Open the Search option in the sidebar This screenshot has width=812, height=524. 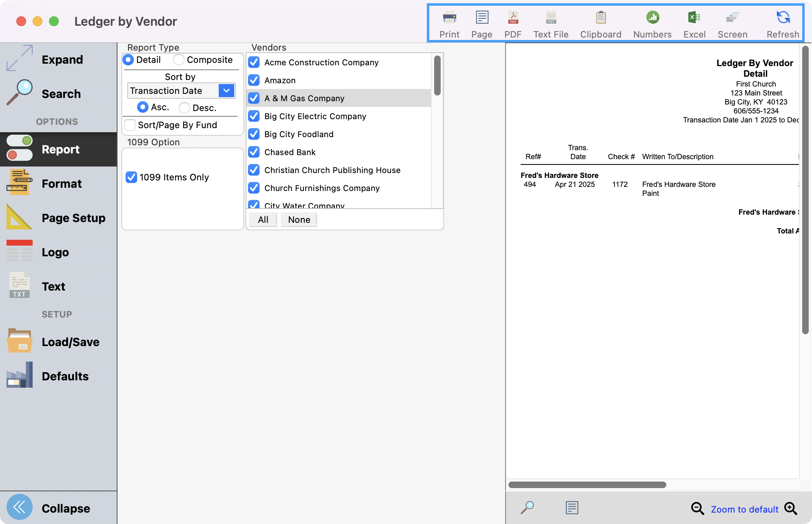(x=61, y=93)
